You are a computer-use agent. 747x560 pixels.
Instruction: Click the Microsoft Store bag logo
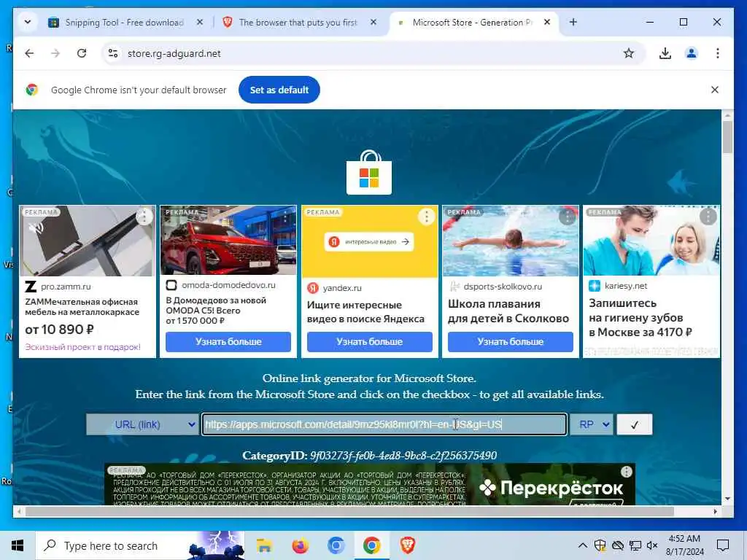[368, 172]
